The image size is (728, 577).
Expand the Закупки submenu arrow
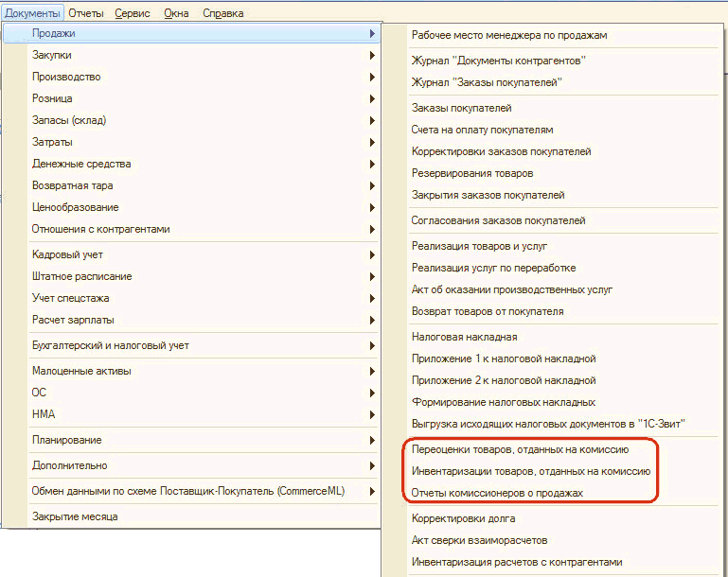tap(373, 56)
